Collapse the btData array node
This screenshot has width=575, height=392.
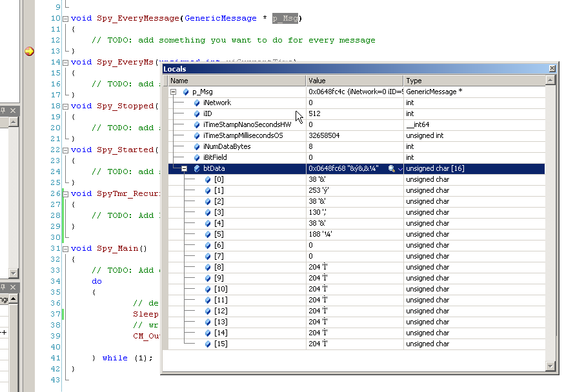[185, 168]
